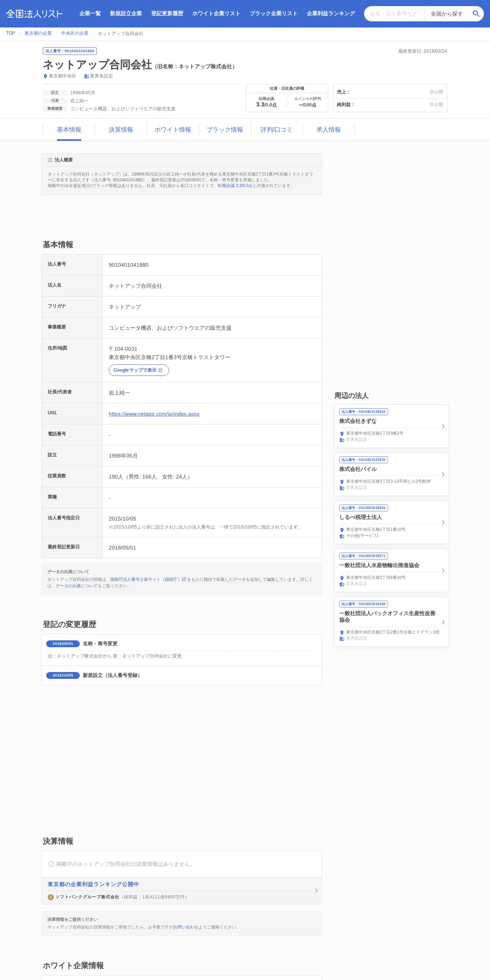Open 東京都の企業利益ランキング公開中 link
Viewport: 490px width, 980px height.
point(93,885)
